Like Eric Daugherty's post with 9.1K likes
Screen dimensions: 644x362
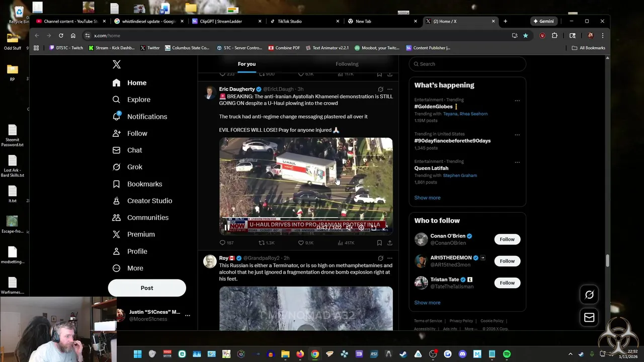coord(306,243)
